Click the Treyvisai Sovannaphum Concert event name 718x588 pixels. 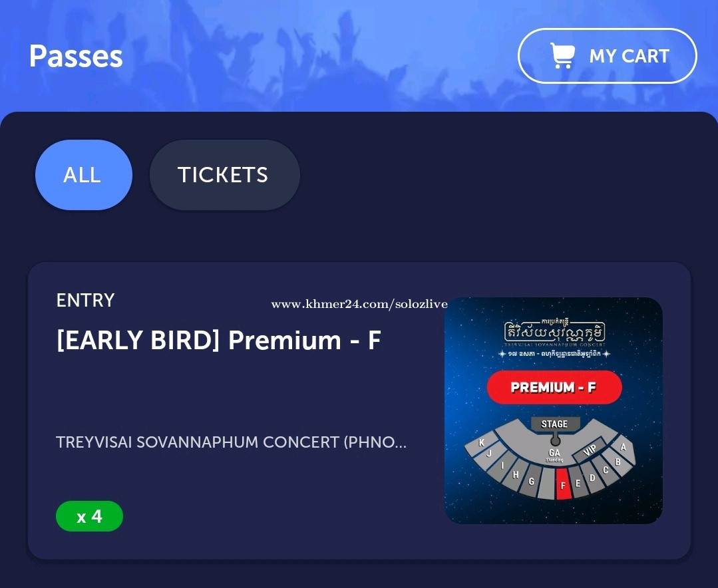pos(231,442)
